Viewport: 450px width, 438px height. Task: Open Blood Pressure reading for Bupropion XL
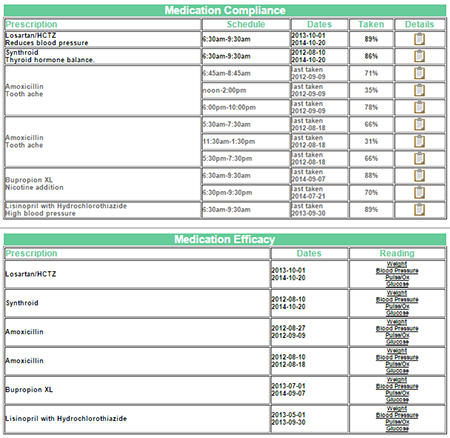[397, 386]
